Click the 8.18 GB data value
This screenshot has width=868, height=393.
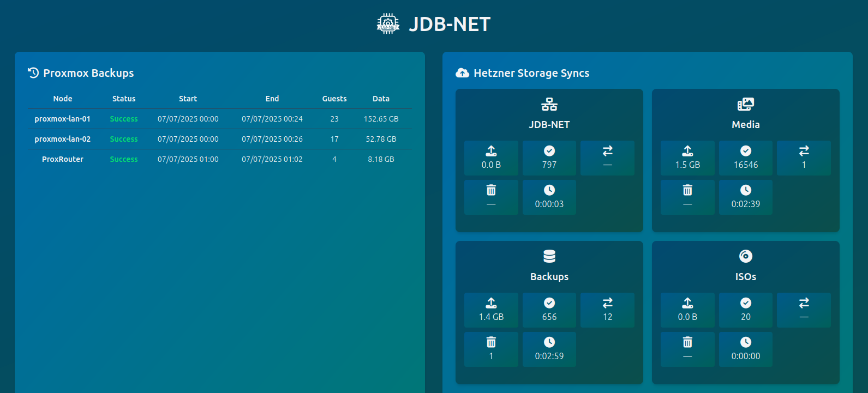click(381, 159)
